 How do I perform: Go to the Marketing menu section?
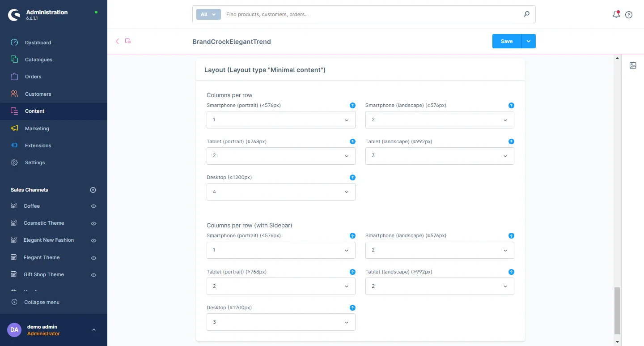pos(37,128)
